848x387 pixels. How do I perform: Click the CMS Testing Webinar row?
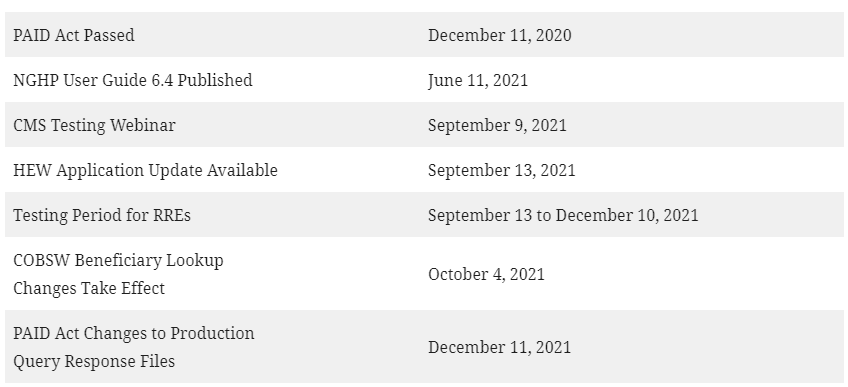(x=424, y=125)
